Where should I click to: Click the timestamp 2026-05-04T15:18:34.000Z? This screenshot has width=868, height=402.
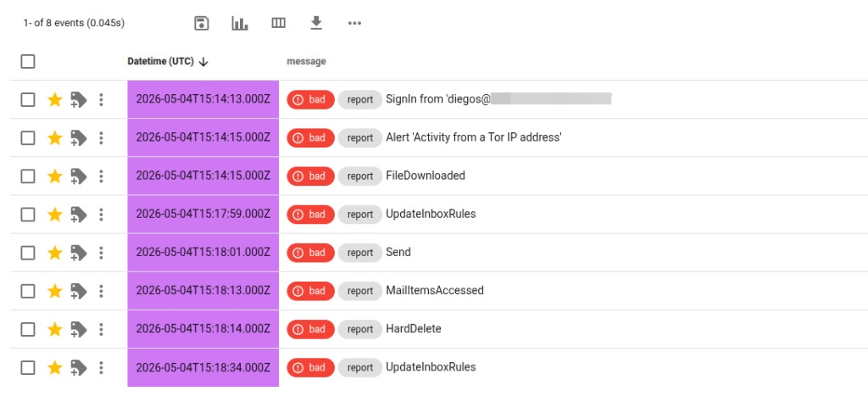203,368
